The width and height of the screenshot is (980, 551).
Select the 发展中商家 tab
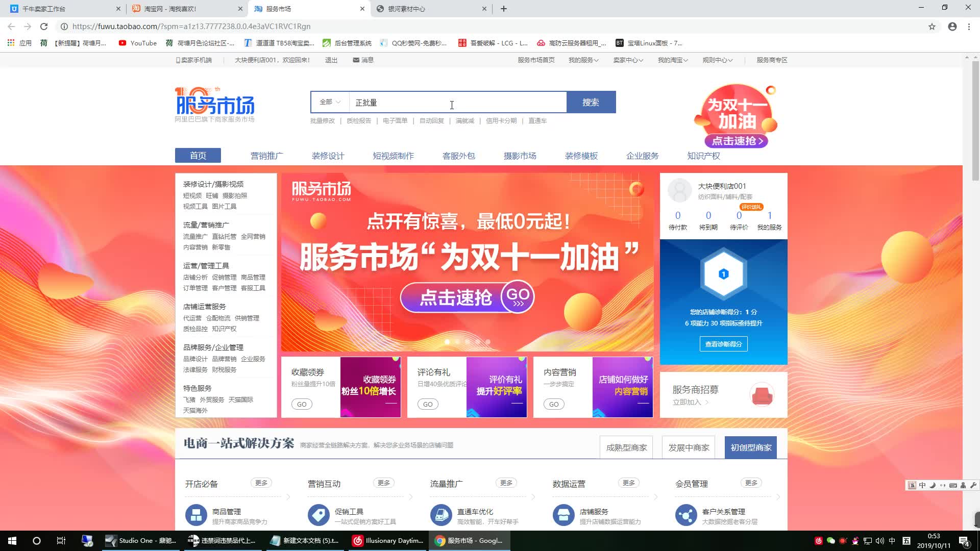coord(689,447)
